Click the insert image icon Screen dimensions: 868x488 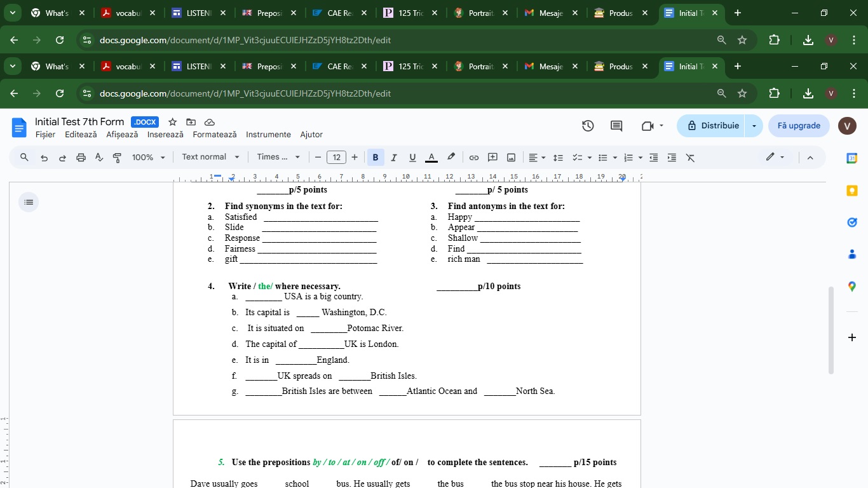(511, 158)
